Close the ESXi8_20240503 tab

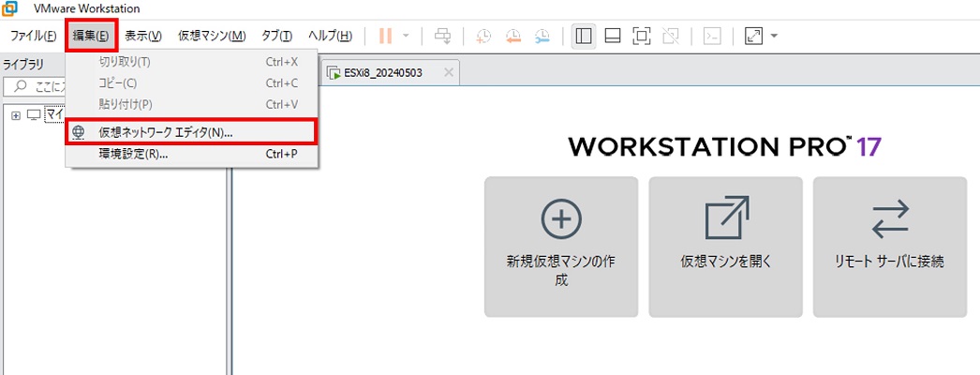449,72
